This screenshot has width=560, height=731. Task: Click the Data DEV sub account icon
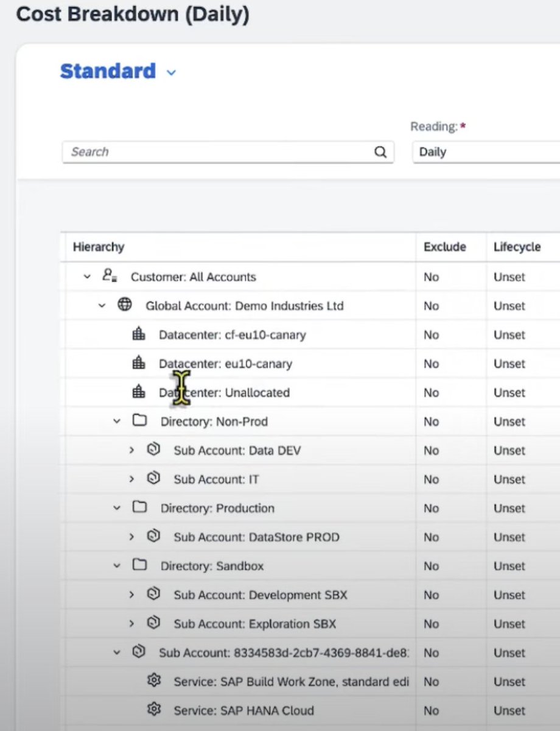153,450
